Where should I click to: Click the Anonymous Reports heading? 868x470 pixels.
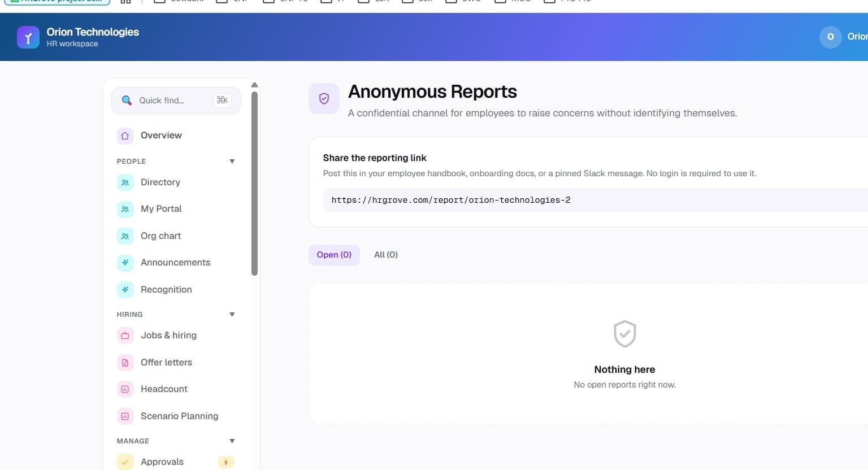coord(432,92)
